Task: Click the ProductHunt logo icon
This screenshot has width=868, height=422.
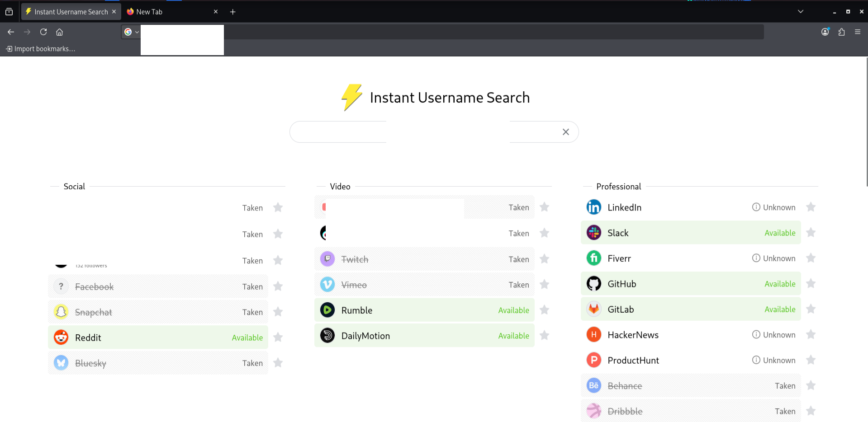Action: [594, 360]
